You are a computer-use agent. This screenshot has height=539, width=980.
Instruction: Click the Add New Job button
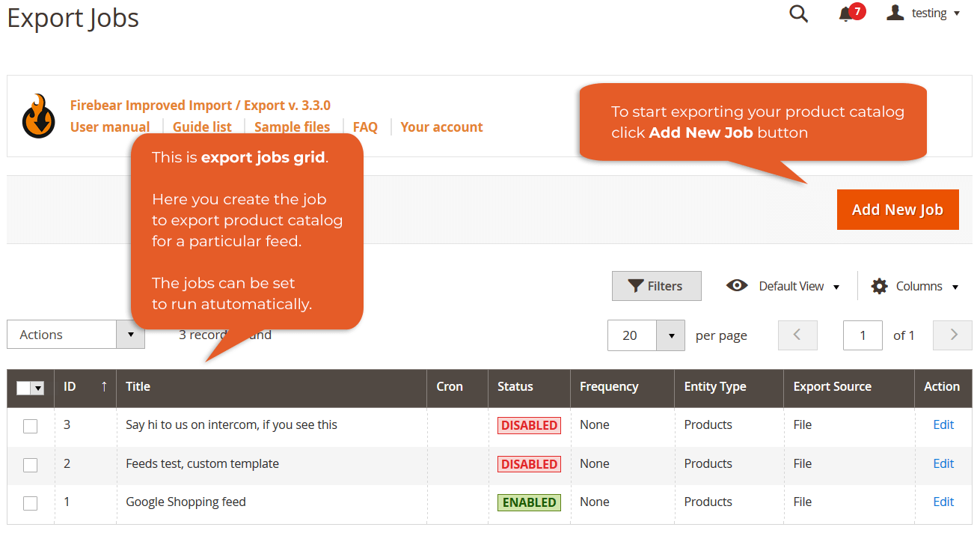click(x=897, y=210)
